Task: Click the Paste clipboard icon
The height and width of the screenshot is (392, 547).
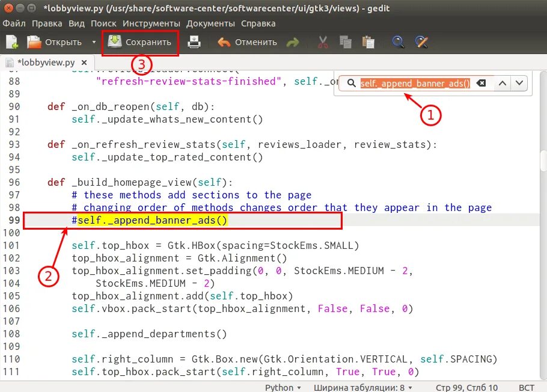Action: point(368,42)
